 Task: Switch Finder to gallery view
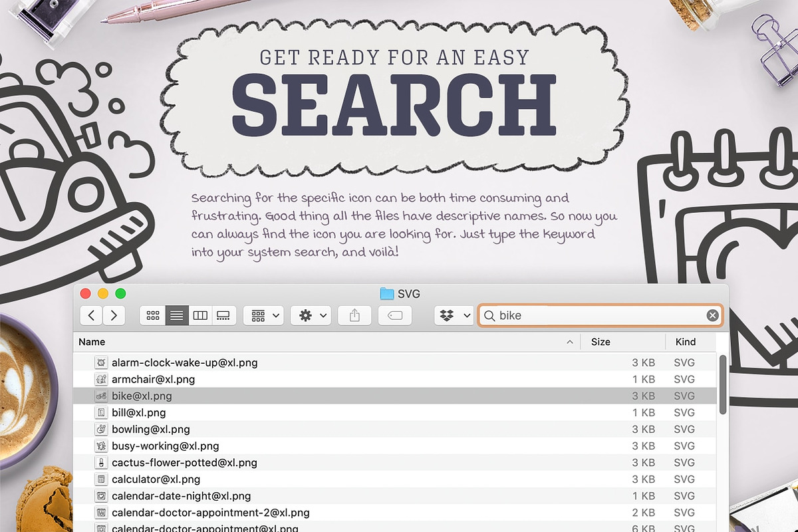pos(224,315)
